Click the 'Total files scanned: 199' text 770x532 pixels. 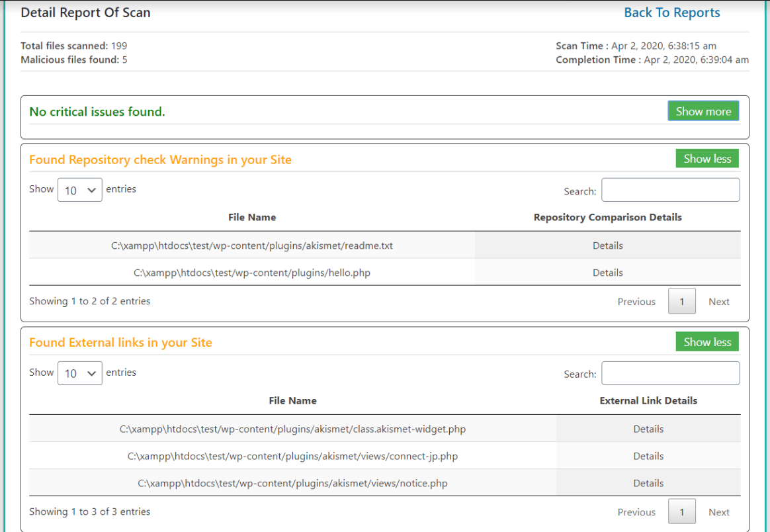pyautogui.click(x=73, y=46)
